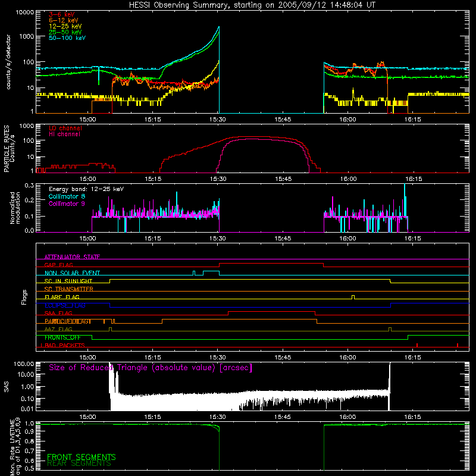This screenshot has width=476, height=476.
Task: Click 16:15 tick label under flags panel
Action: coord(412,358)
